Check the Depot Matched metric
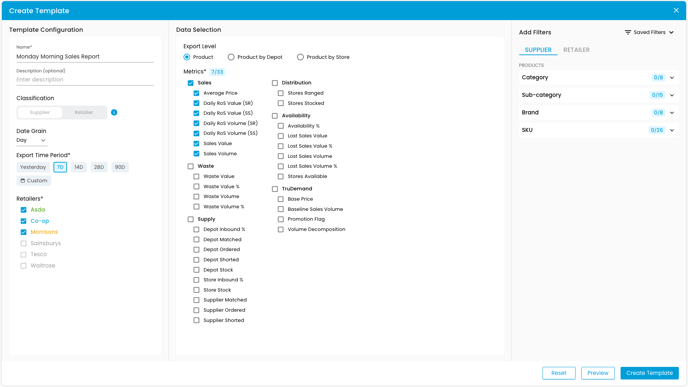This screenshot has width=688, height=387. 196,240
